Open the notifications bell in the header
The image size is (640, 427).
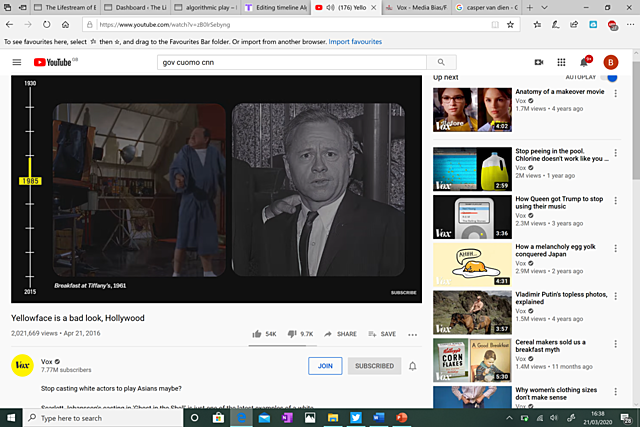[584, 62]
